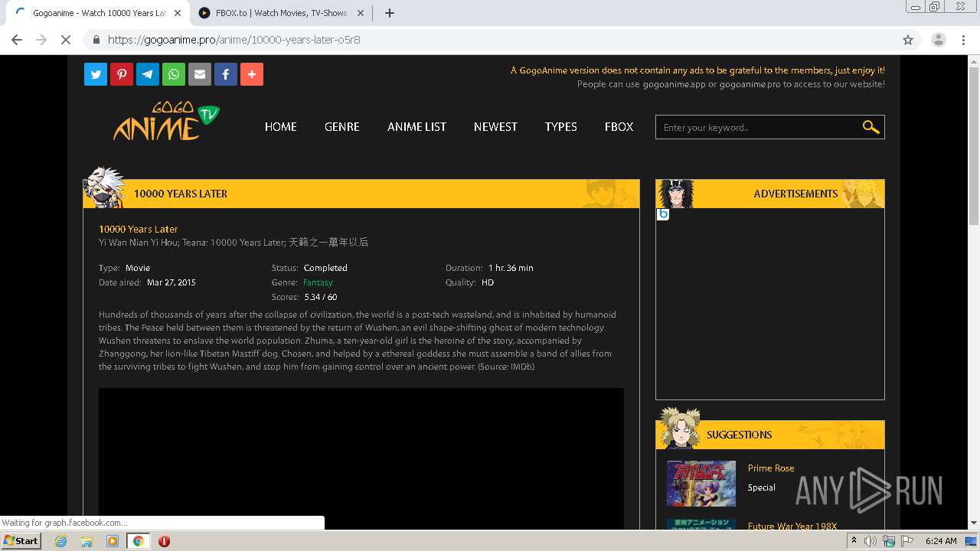Show hidden system tray icons
980x551 pixels.
pos(854,541)
